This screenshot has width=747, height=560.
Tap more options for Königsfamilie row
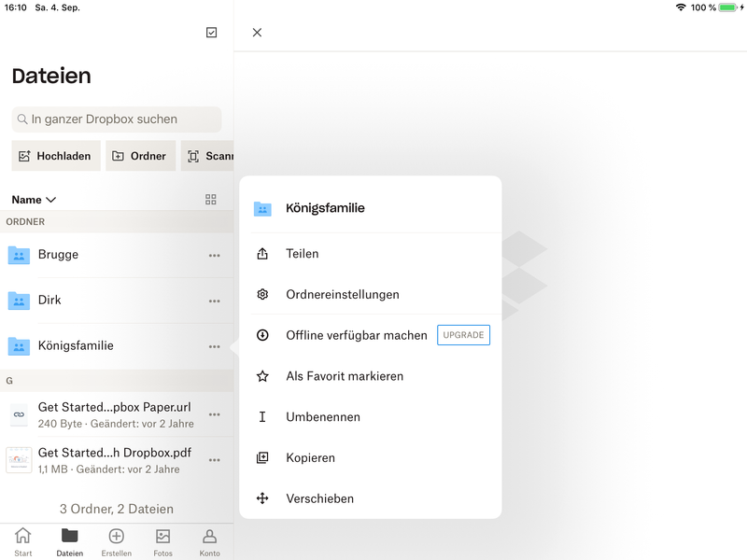[x=215, y=347]
